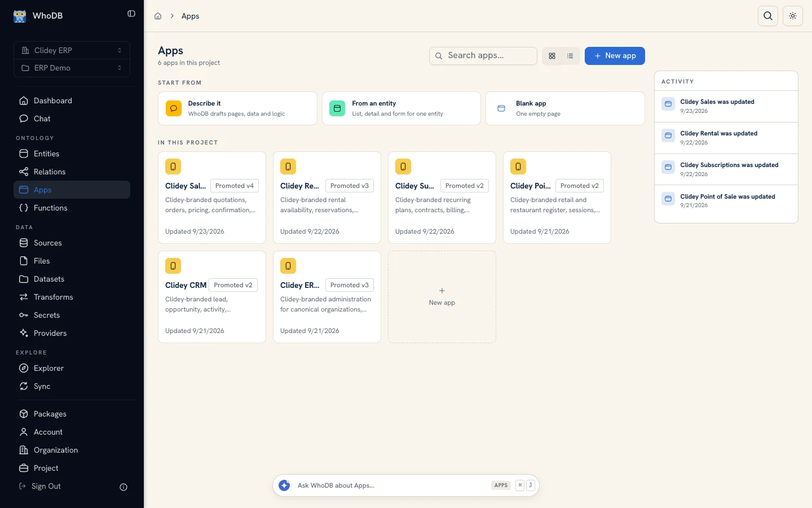
Task: Click the WhoDB owl logo icon
Action: point(20,16)
